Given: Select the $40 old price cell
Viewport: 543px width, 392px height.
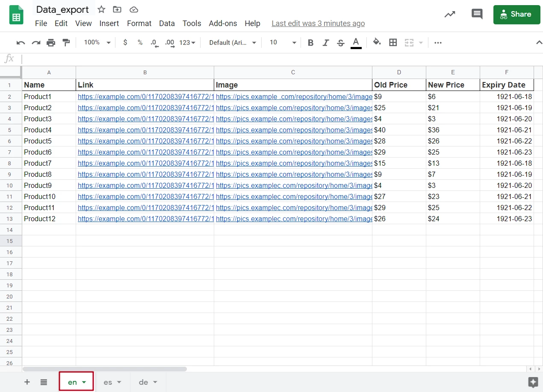Looking at the screenshot, I should 399,130.
